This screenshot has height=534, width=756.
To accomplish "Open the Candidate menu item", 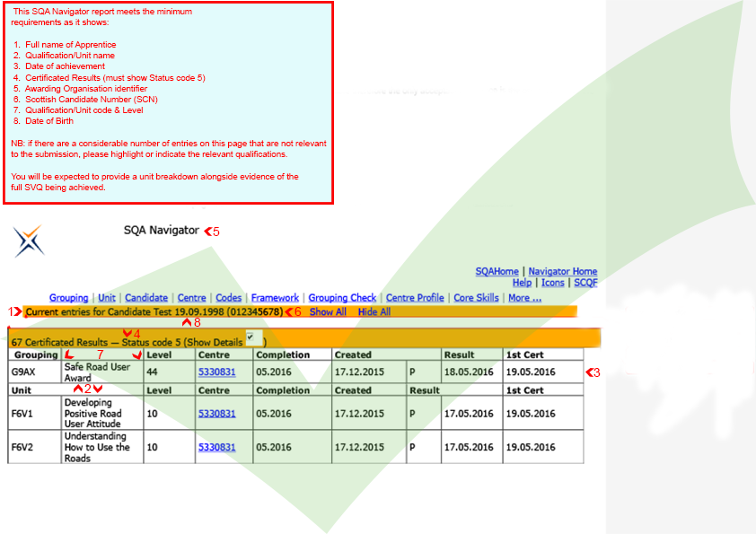I will (x=145, y=298).
